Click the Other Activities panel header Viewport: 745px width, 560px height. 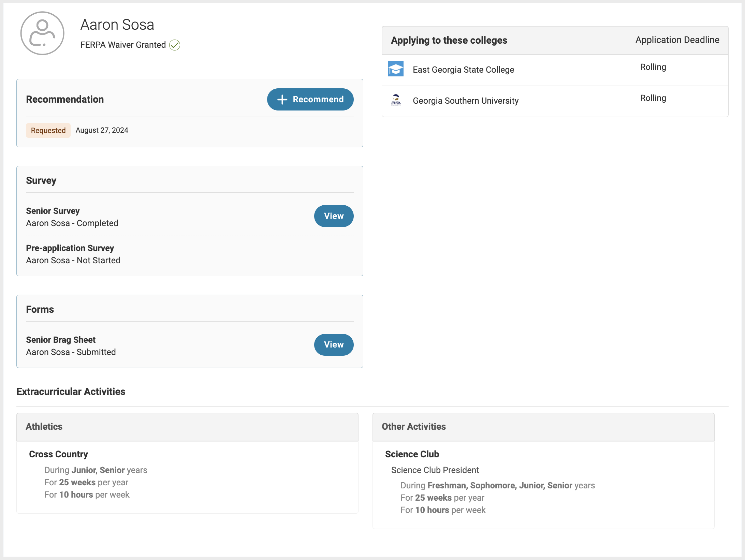tap(543, 427)
